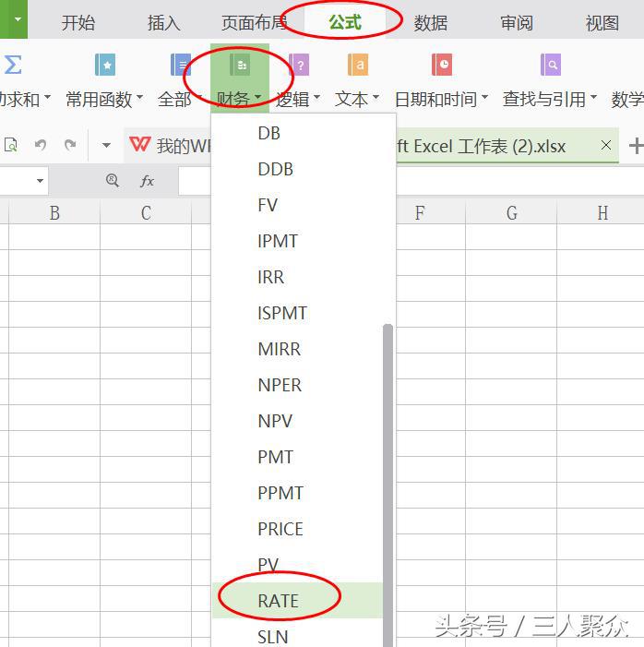
Task: Click the Date and Time clock book icon
Action: (442, 65)
